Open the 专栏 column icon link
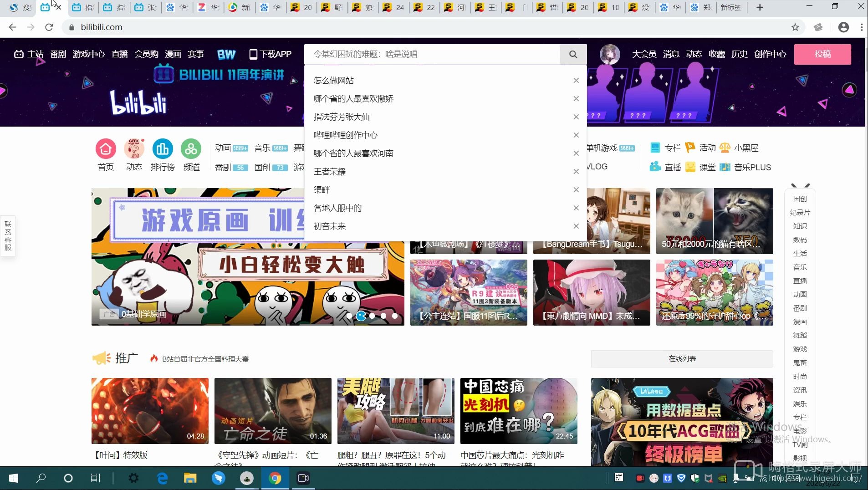Image resolution: width=868 pixels, height=490 pixels. pos(665,148)
